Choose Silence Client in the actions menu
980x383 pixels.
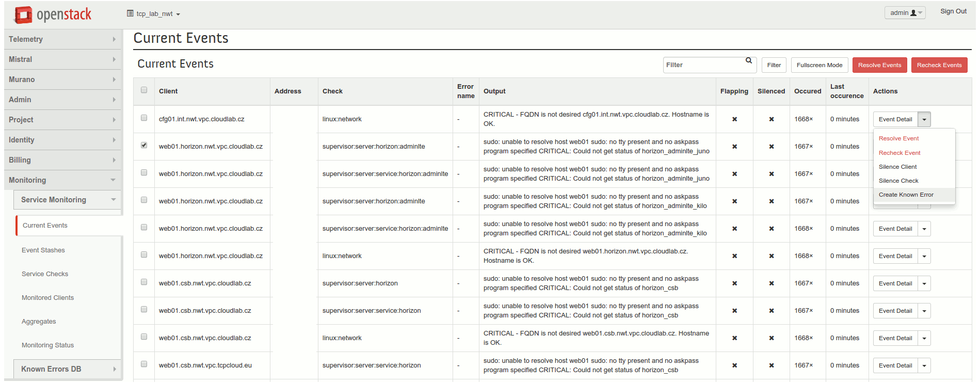(x=897, y=167)
